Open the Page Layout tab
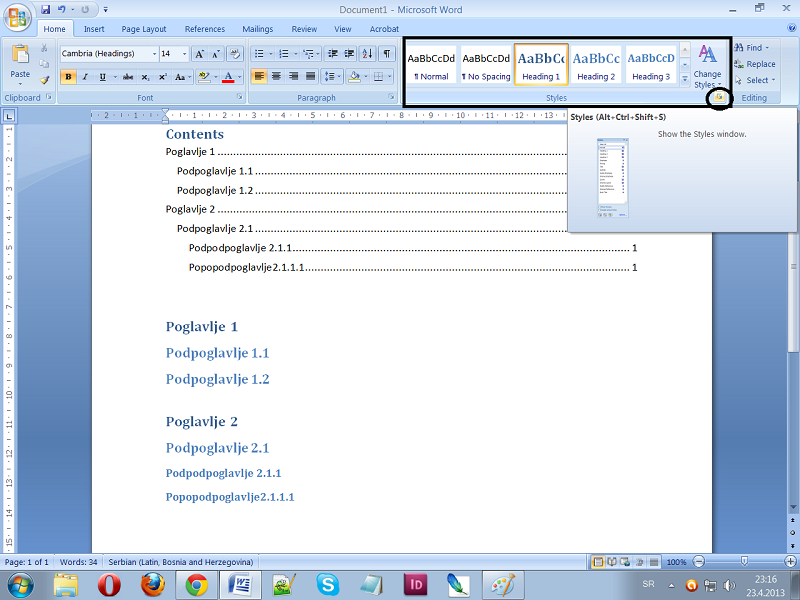 tap(144, 29)
